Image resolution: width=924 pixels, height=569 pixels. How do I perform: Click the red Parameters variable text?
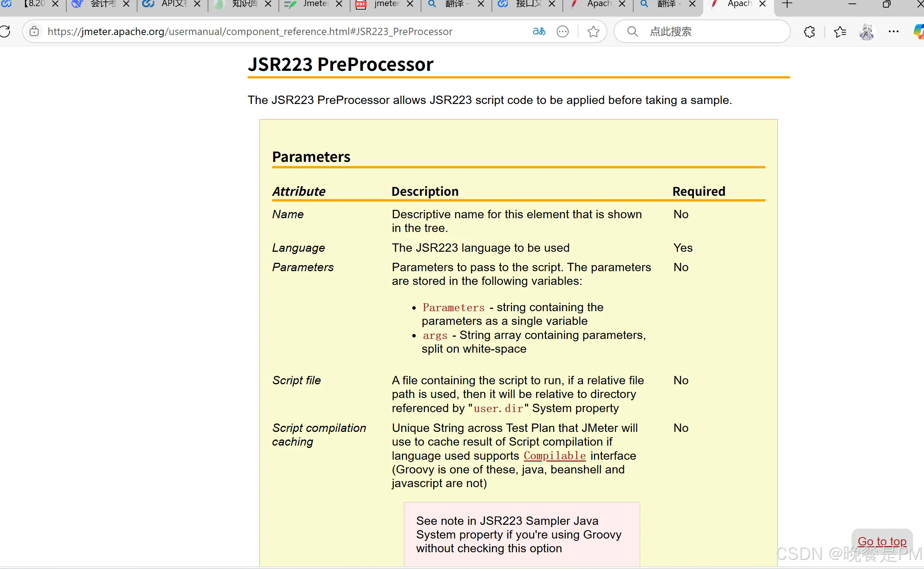pos(453,307)
